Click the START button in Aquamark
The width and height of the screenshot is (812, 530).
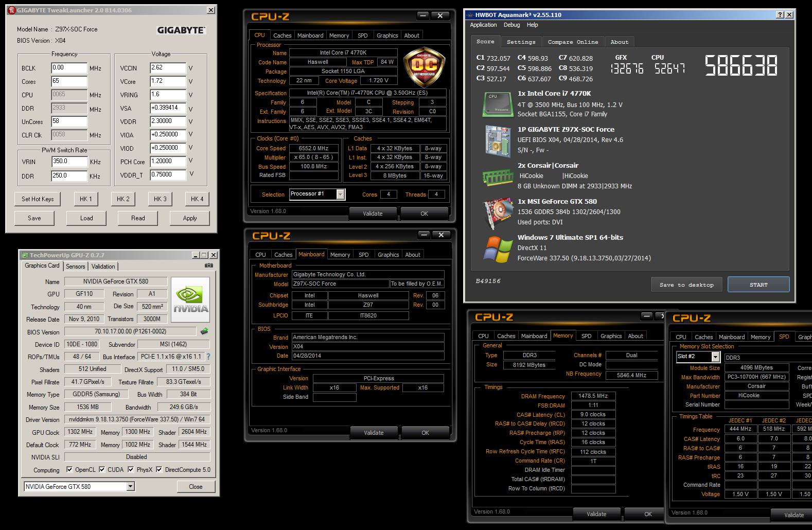pos(758,285)
